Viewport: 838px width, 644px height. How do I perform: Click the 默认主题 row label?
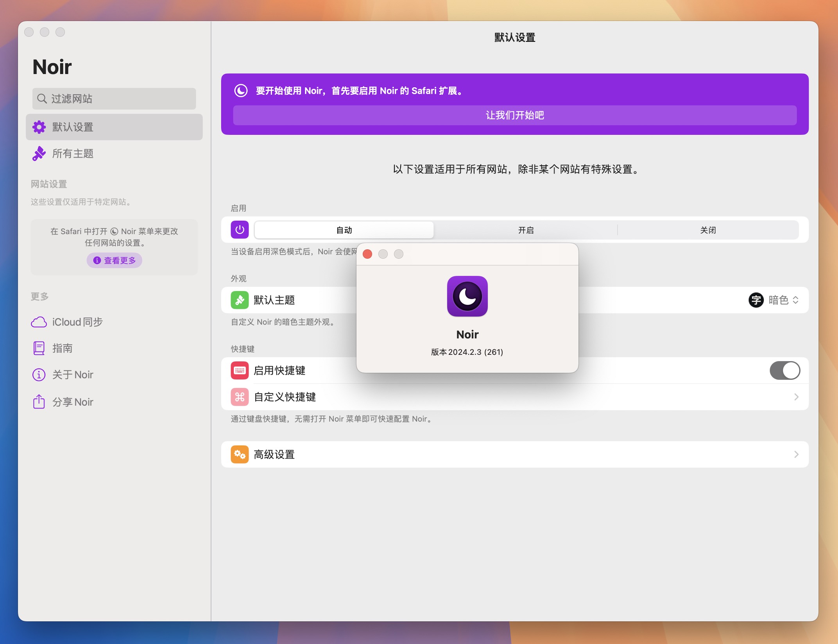[274, 300]
